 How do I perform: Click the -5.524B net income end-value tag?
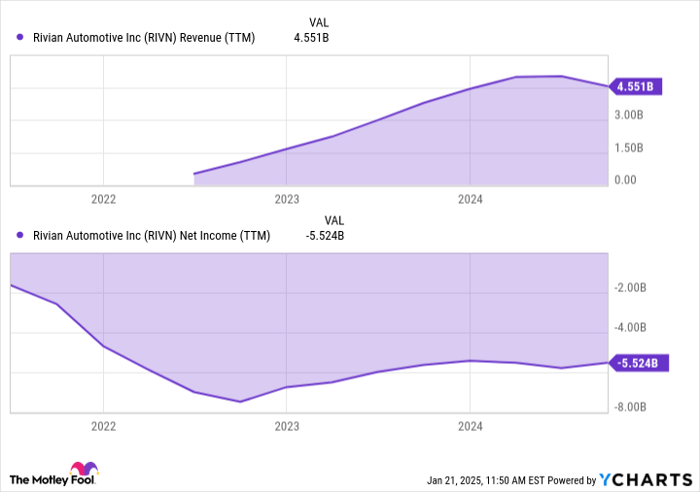(x=637, y=363)
